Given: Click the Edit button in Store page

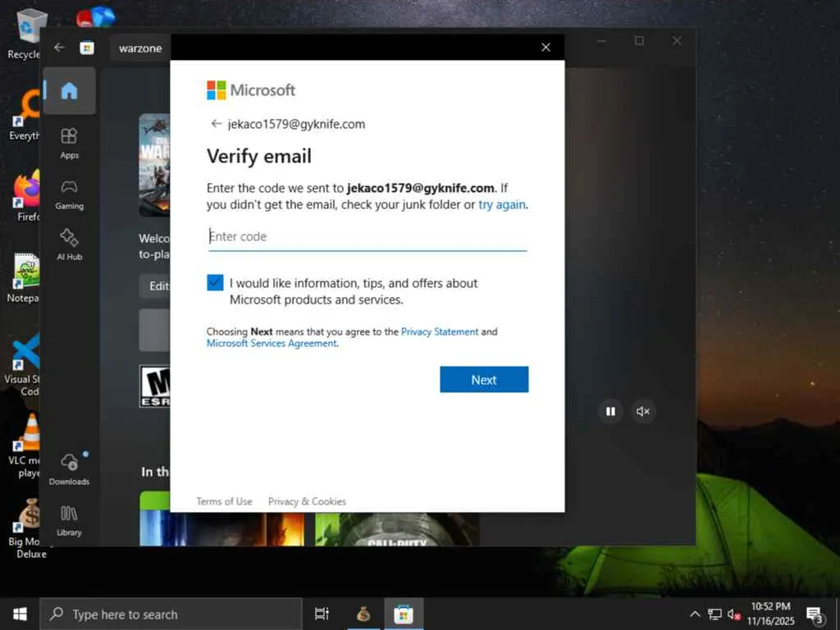Looking at the screenshot, I should click(x=155, y=286).
